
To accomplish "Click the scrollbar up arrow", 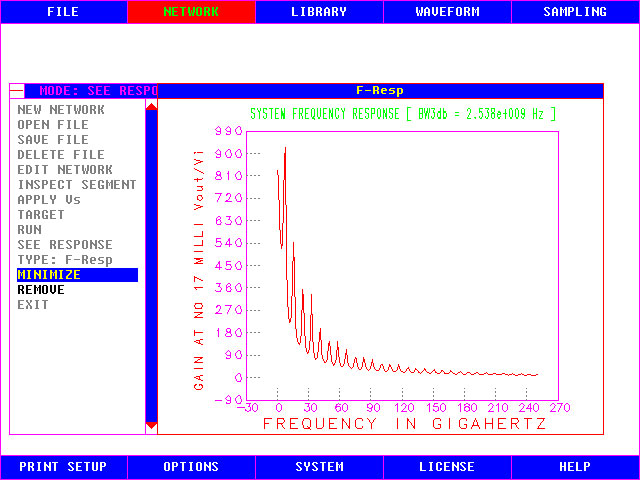I will tap(151, 107).
